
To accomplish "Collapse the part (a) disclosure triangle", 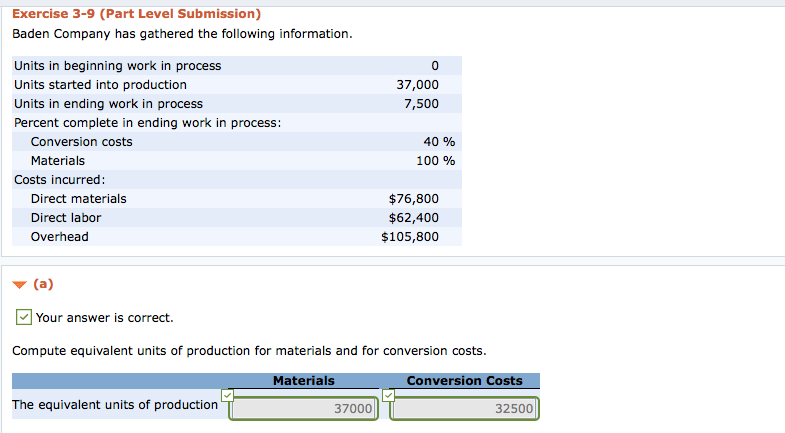I will [x=20, y=285].
